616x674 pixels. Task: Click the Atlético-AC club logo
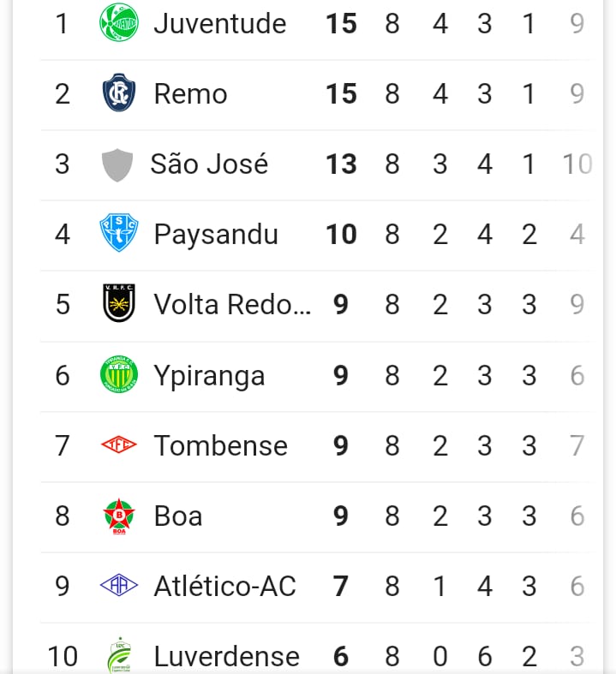pos(118,586)
